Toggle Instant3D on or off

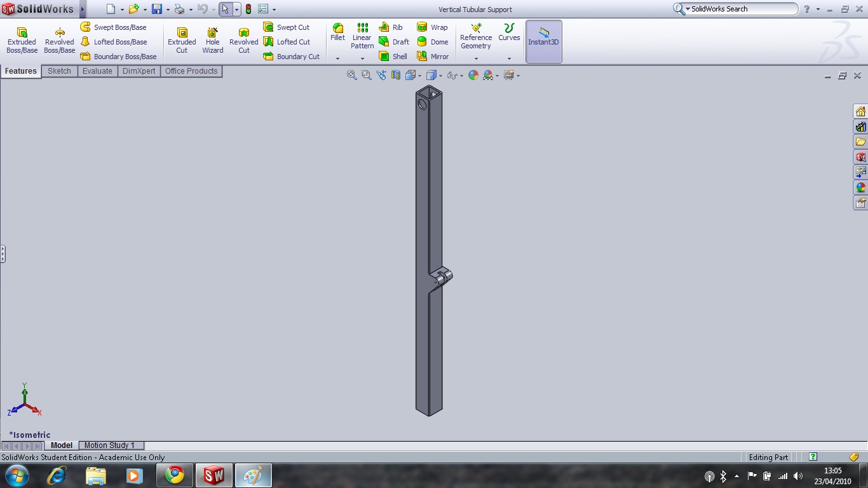tap(543, 40)
